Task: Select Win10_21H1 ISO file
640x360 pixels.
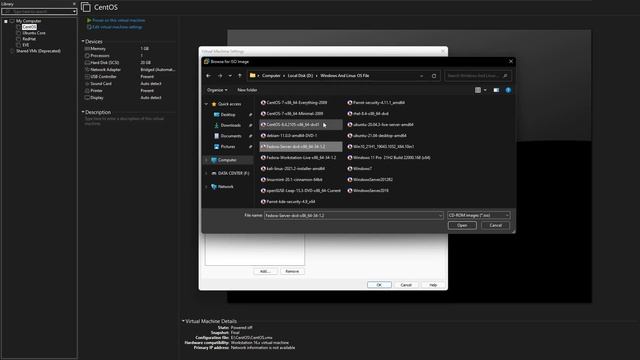Action: (380, 147)
